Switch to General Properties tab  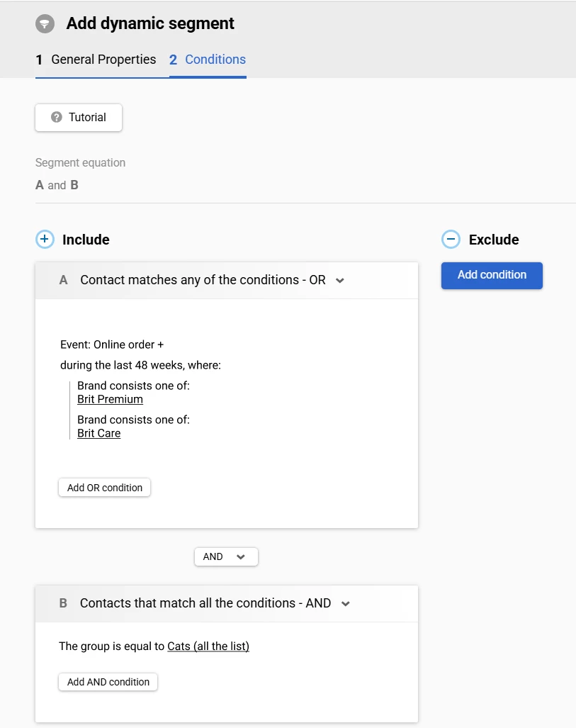click(96, 60)
